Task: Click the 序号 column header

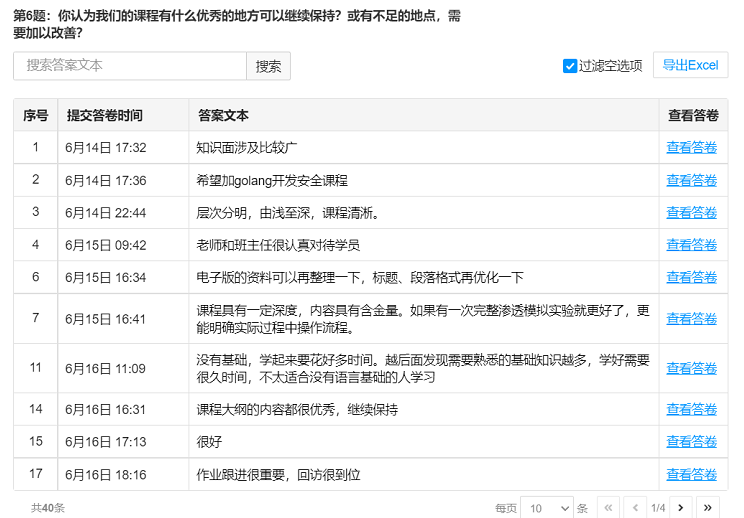Action: [x=36, y=115]
